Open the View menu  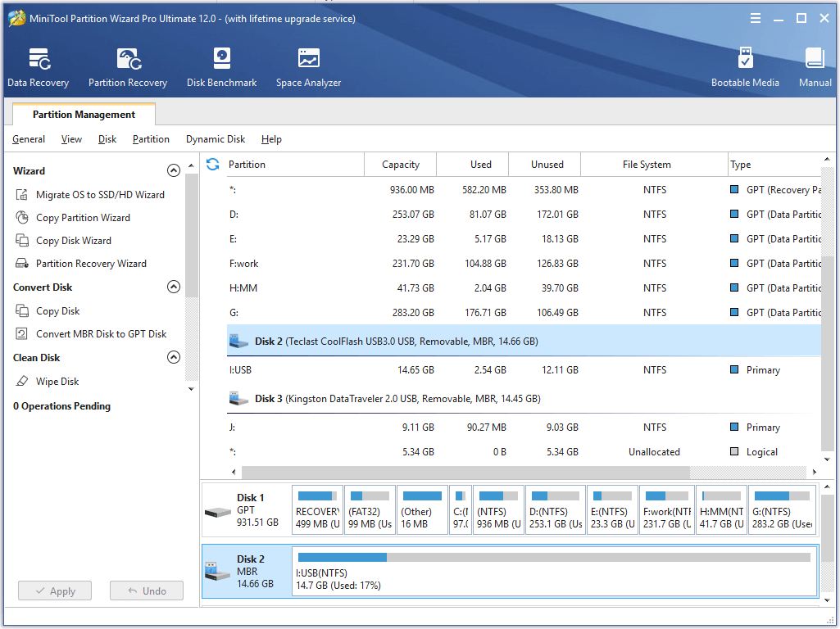coord(71,139)
